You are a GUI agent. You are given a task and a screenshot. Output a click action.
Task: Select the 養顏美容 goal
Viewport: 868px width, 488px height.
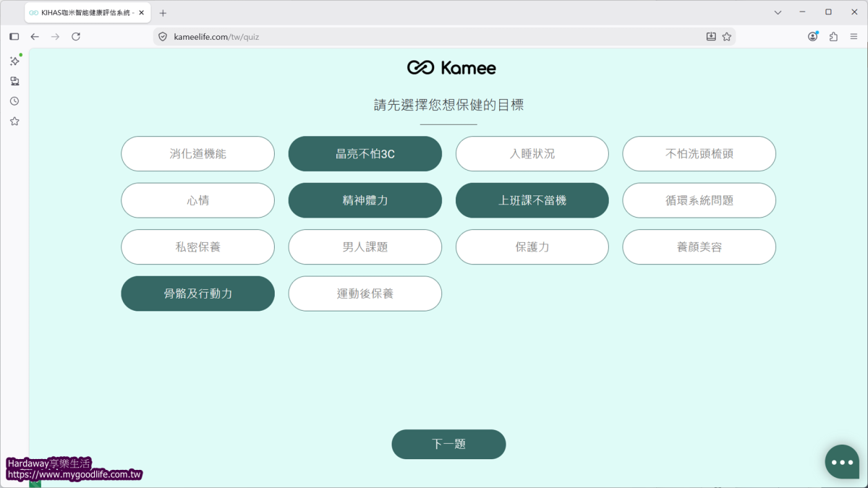[699, 247]
